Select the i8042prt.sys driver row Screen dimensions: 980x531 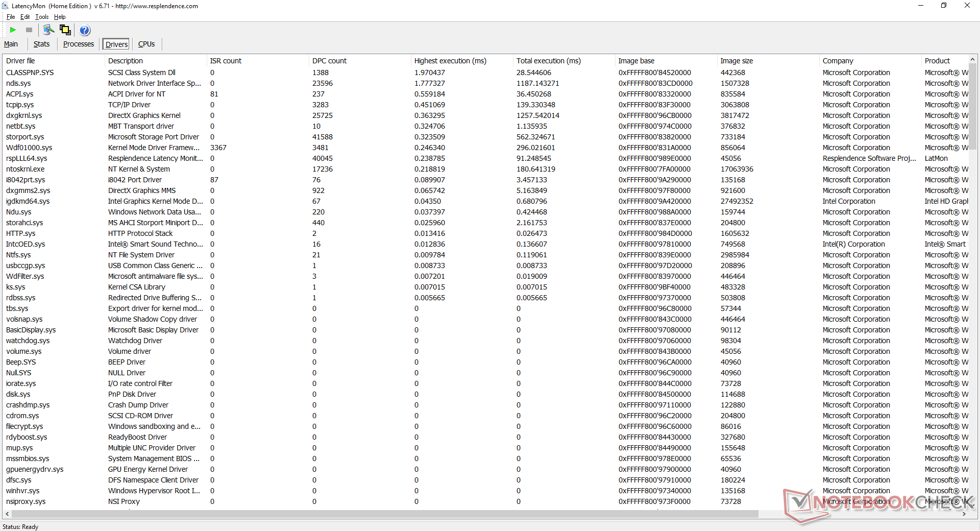485,180
